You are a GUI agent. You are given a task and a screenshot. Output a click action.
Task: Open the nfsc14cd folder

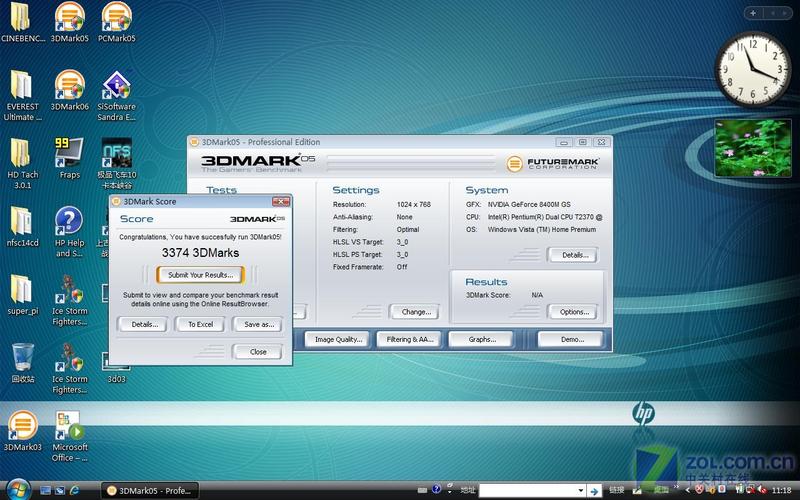[22, 227]
